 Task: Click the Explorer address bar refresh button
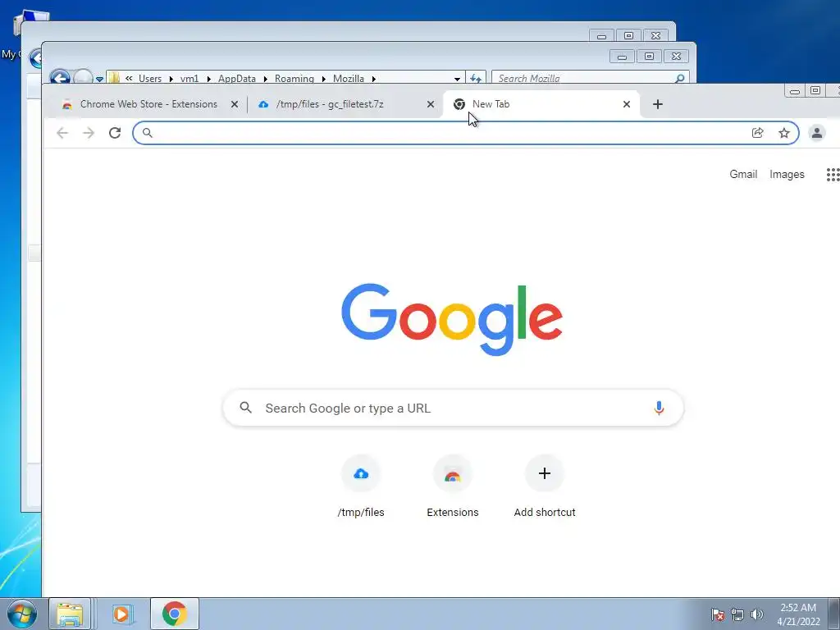476,78
